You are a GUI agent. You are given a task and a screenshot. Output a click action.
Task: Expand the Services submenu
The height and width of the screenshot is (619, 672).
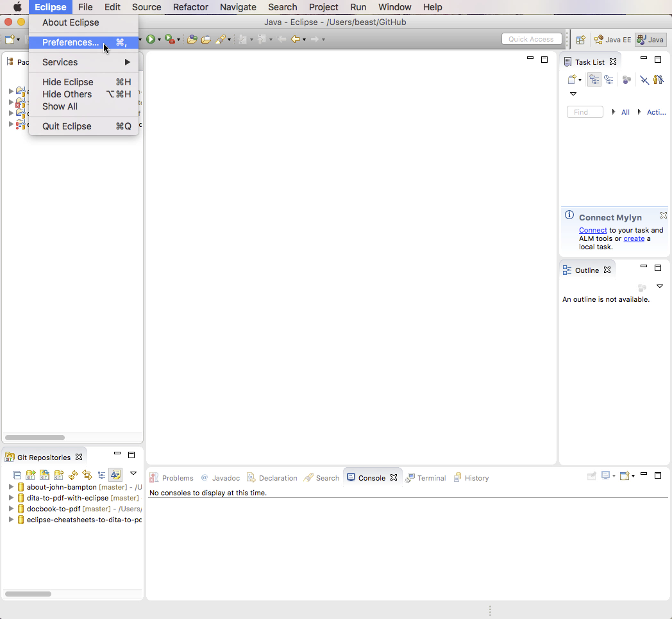click(x=83, y=62)
